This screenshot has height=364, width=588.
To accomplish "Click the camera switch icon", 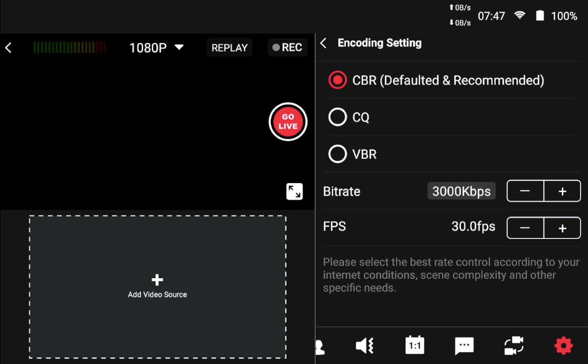I will pyautogui.click(x=513, y=346).
